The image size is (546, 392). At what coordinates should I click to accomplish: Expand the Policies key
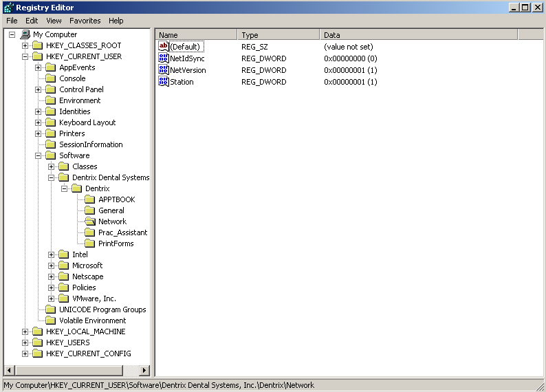[51, 287]
